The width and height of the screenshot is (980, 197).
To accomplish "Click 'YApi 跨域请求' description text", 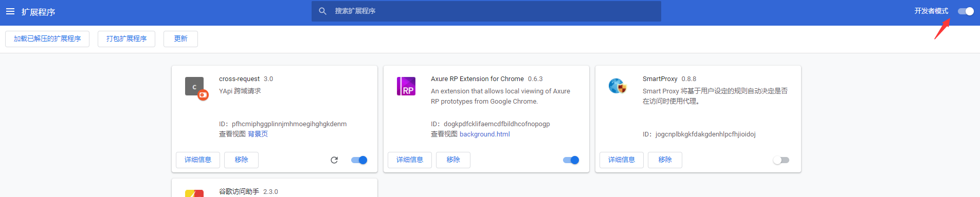I will pos(240,91).
